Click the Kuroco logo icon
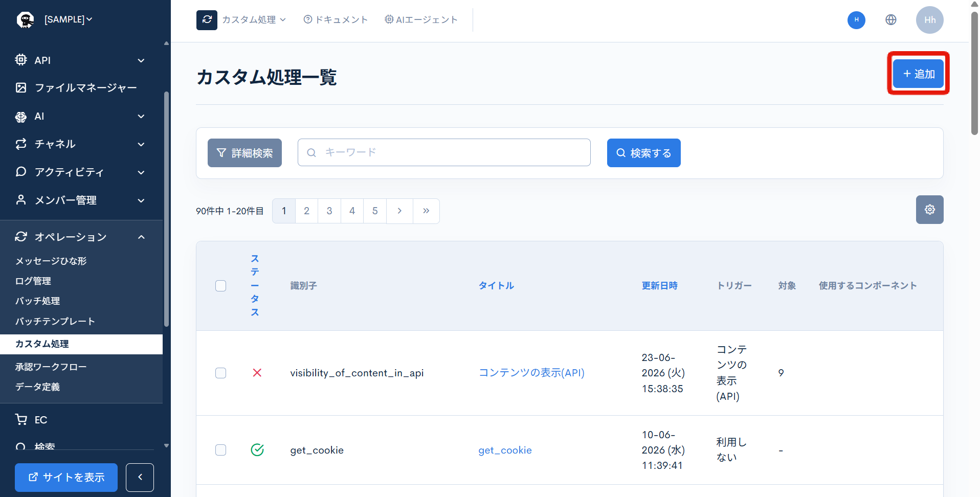The width and height of the screenshot is (980, 497). pos(25,19)
